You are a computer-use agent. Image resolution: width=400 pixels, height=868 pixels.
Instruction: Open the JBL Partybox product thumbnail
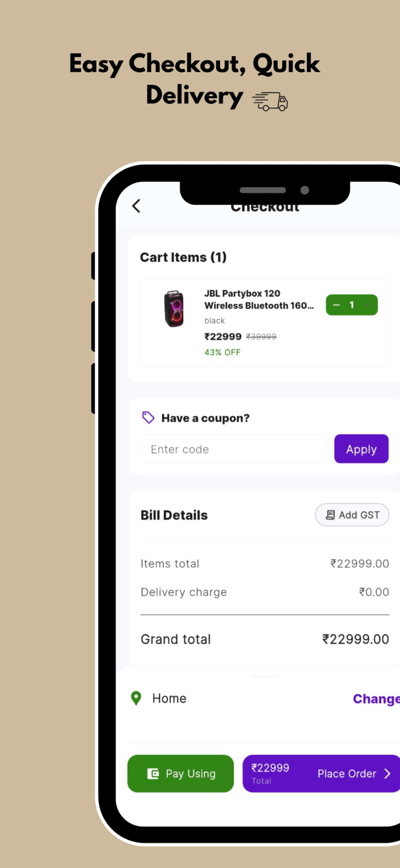(x=174, y=309)
